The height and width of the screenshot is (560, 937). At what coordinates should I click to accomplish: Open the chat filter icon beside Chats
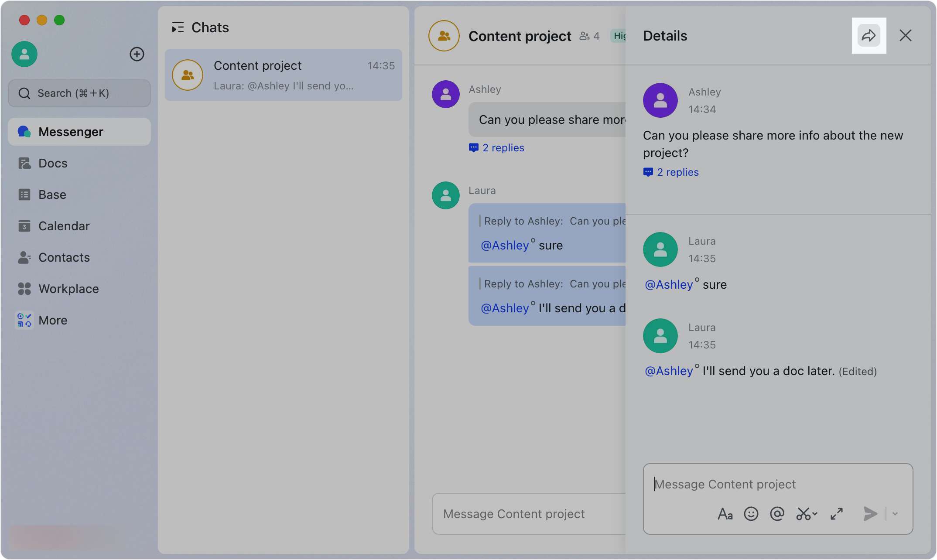pos(178,27)
